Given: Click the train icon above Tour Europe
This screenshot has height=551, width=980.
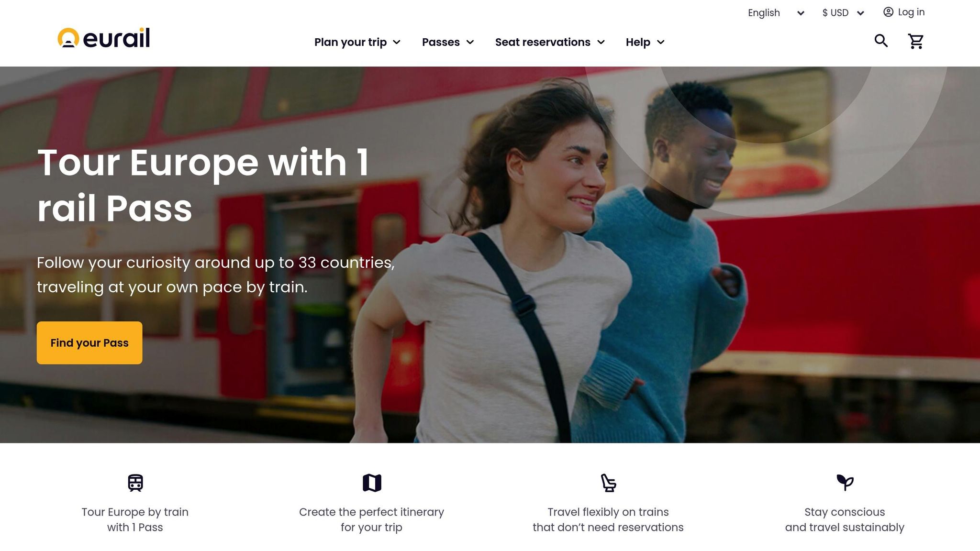Looking at the screenshot, I should click(135, 483).
